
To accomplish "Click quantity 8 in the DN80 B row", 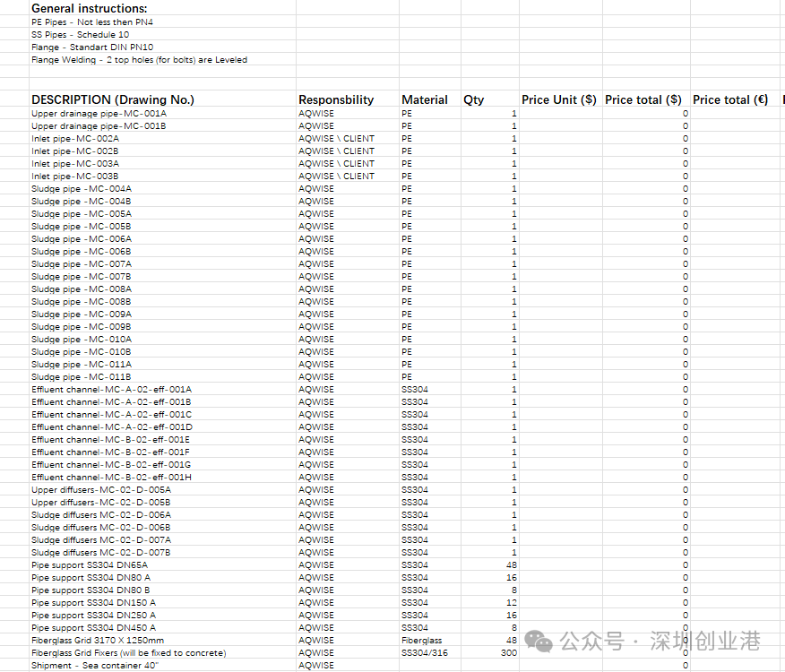I will coord(489,590).
